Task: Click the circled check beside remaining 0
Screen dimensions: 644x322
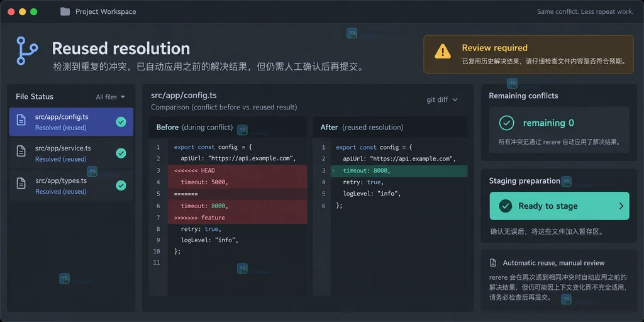Action: [506, 123]
